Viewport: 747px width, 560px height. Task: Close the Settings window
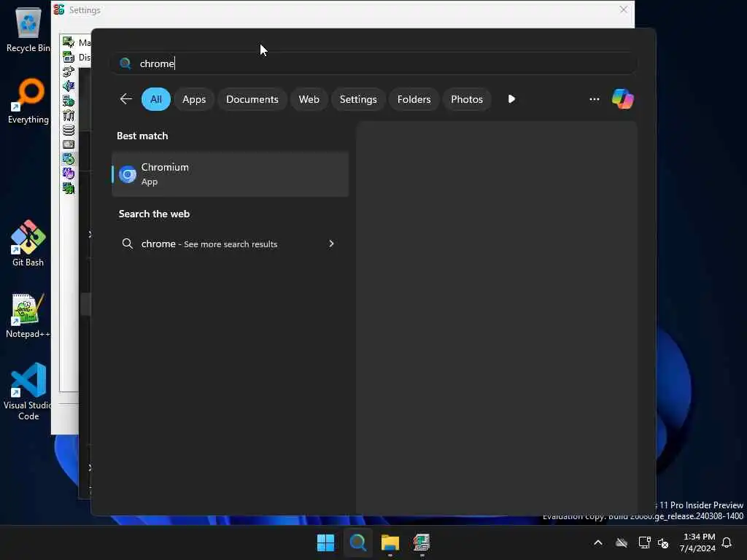tap(623, 9)
